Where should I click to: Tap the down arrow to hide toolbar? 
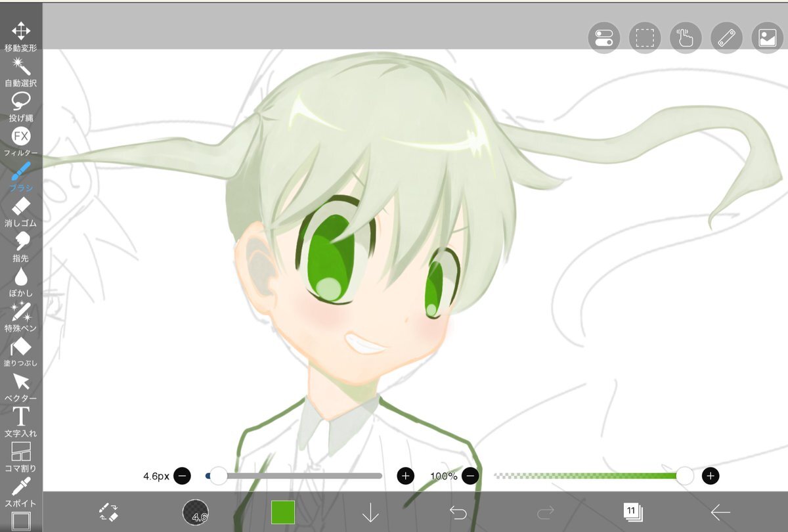point(370,512)
